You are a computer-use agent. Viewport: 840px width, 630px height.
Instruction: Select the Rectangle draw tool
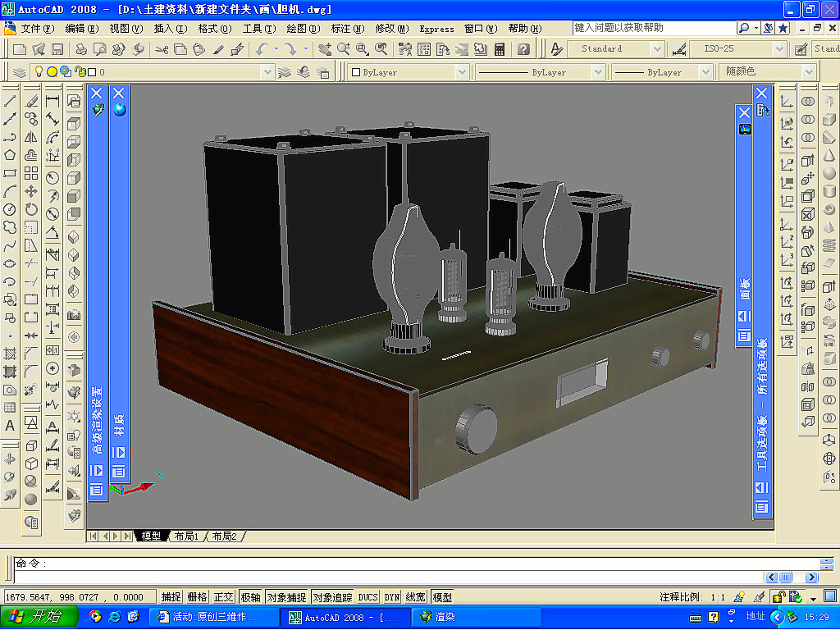[10, 174]
